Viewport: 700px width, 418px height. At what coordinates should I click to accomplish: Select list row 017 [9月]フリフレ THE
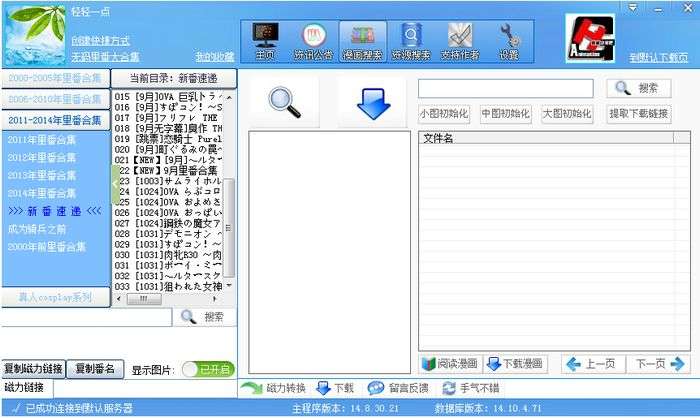click(168, 117)
